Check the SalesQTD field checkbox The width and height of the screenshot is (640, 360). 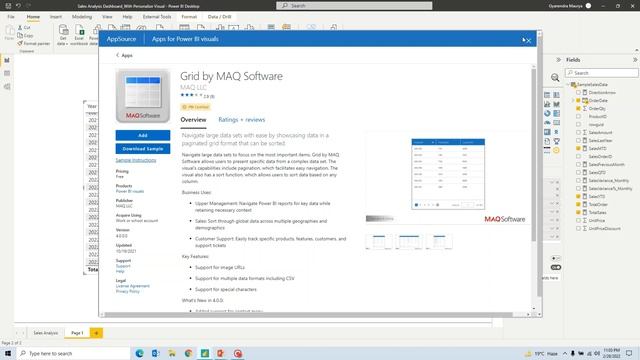click(x=578, y=173)
